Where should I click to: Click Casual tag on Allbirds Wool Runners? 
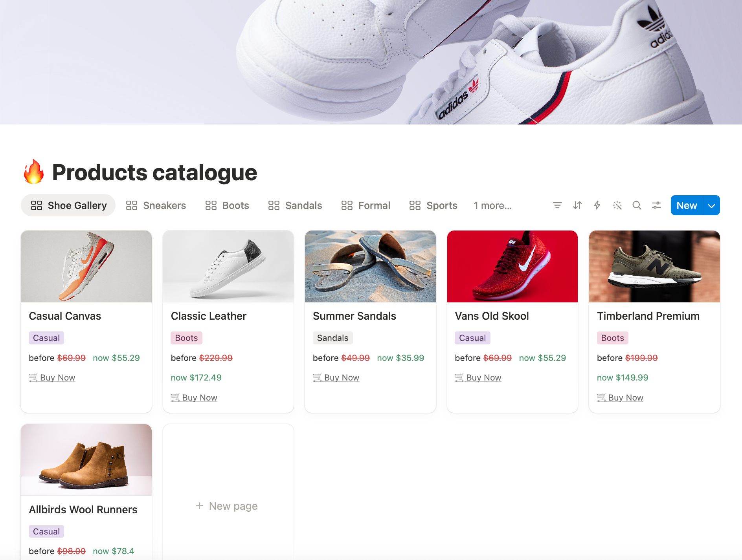pyautogui.click(x=46, y=531)
